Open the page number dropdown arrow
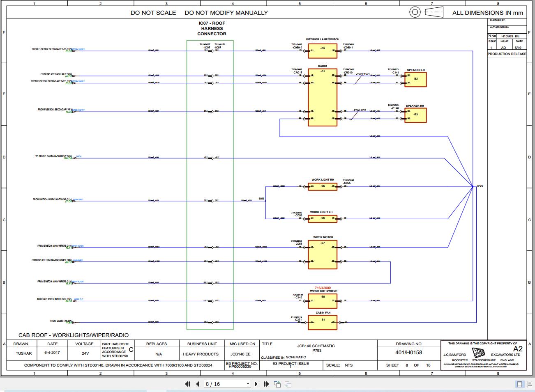The width and height of the screenshot is (535, 392). pyautogui.click(x=248, y=384)
